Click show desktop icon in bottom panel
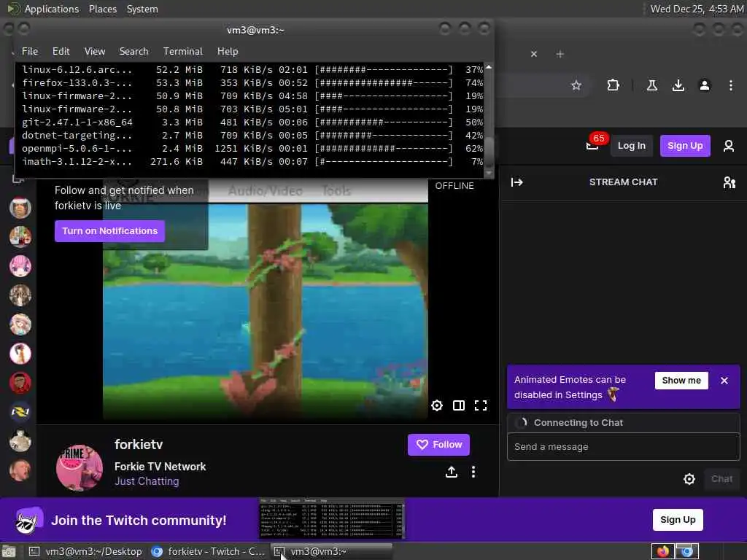Image resolution: width=747 pixels, height=560 pixels. click(8, 552)
